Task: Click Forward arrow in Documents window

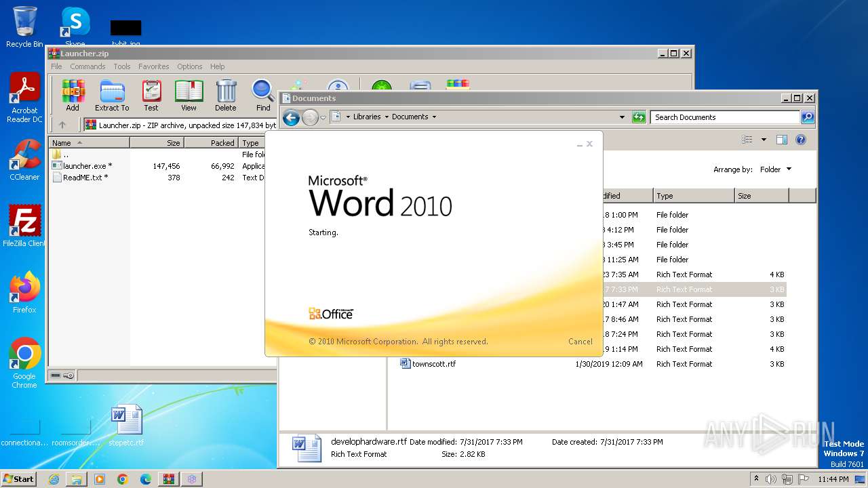Action: 310,117
